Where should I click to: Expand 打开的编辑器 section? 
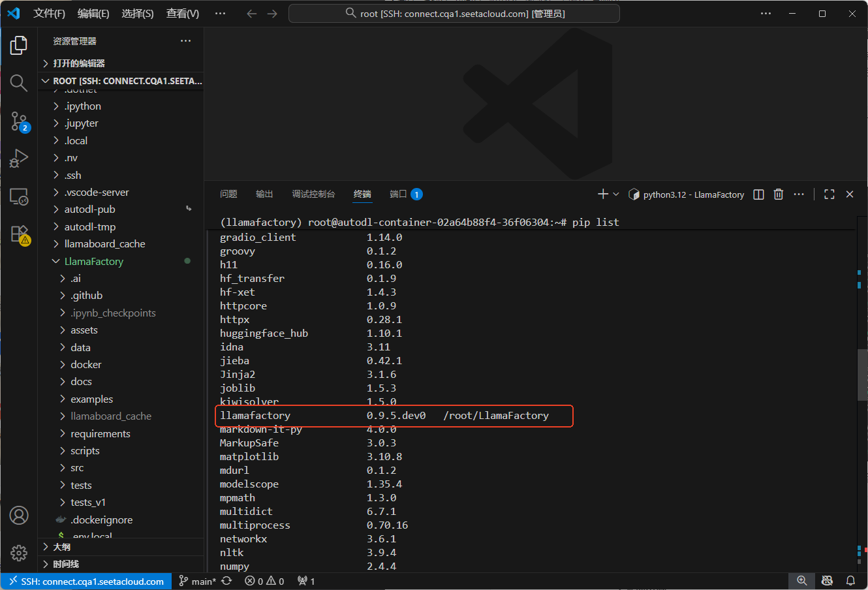(x=121, y=63)
